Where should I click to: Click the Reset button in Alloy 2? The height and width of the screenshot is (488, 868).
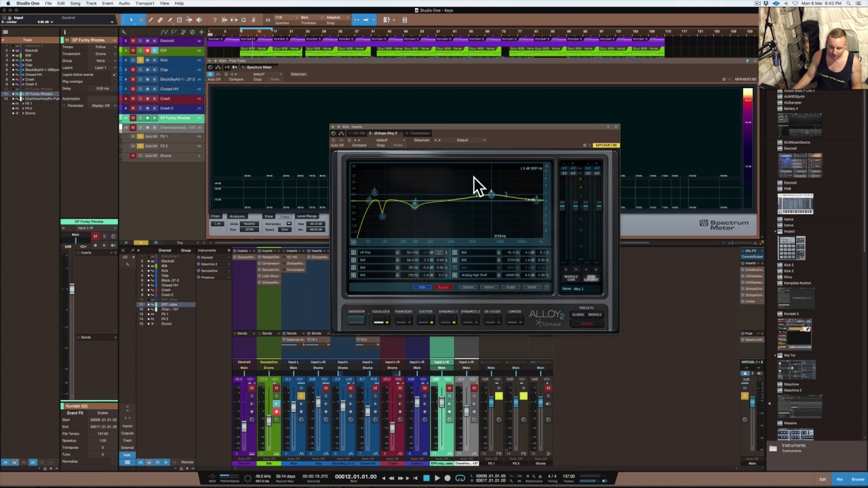532,287
